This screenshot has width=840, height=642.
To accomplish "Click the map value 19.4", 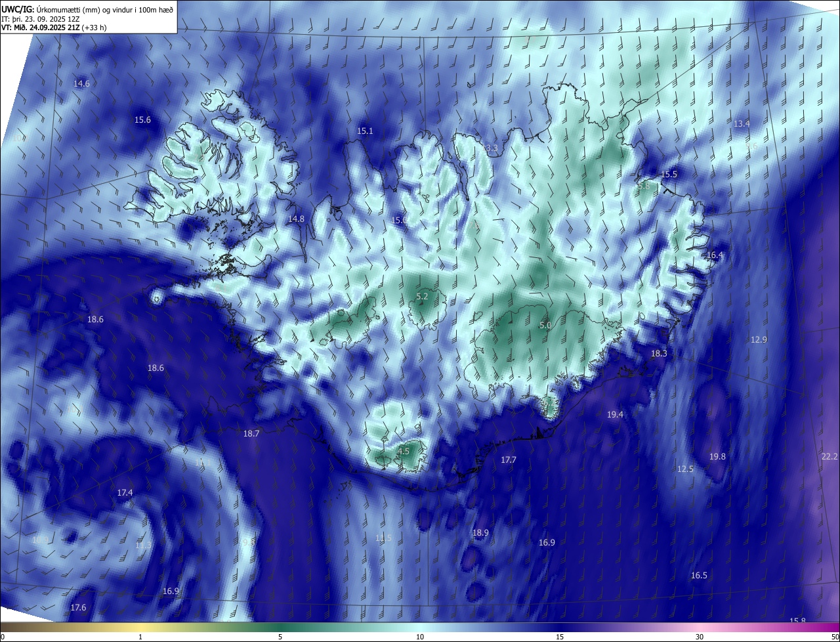I will coord(615,414).
